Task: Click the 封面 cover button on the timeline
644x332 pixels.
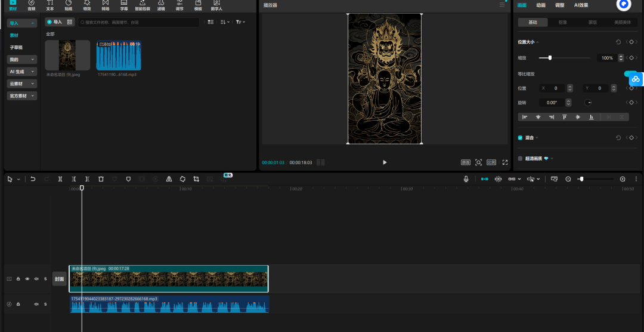Action: tap(59, 278)
